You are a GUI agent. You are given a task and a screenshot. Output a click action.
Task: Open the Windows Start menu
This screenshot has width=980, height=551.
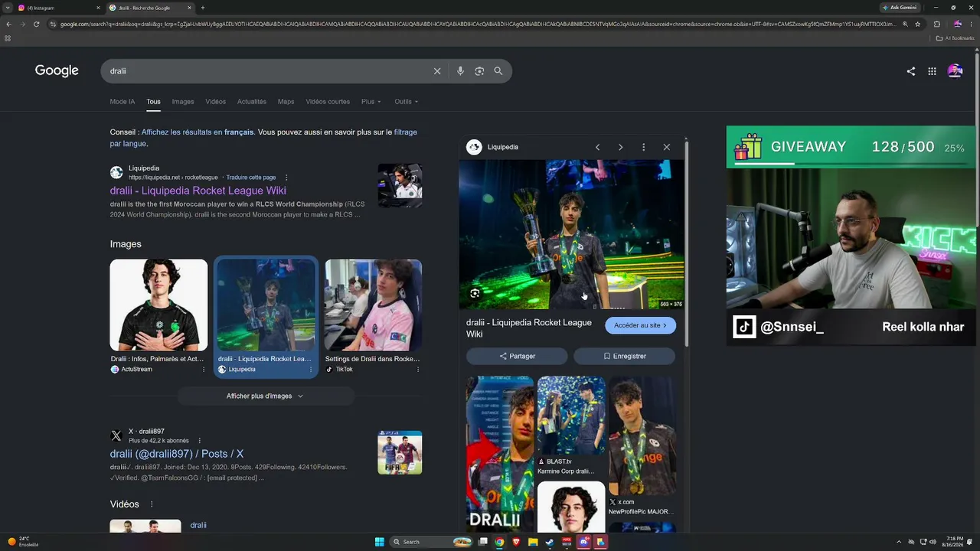click(379, 542)
